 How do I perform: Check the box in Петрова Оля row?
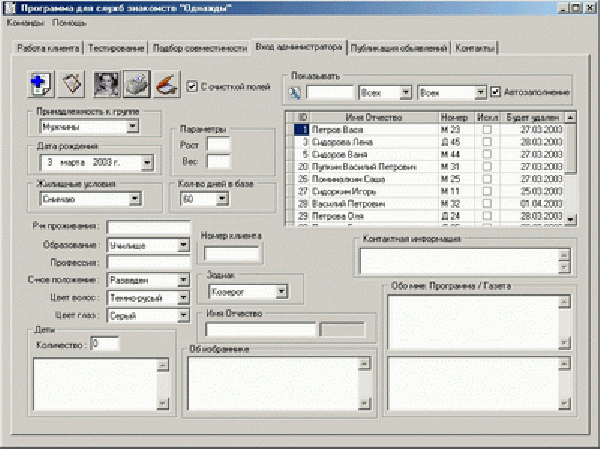point(487,216)
